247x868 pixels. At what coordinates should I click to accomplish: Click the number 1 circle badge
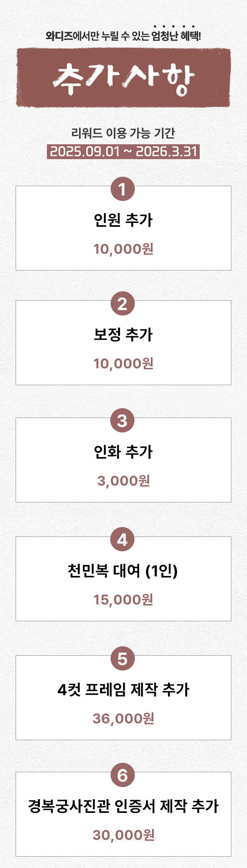[123, 189]
